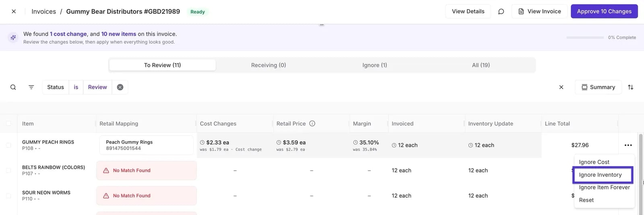Image resolution: width=644 pixels, height=215 pixels.
Task: Go to Invoices breadcrumb
Action: (x=44, y=11)
